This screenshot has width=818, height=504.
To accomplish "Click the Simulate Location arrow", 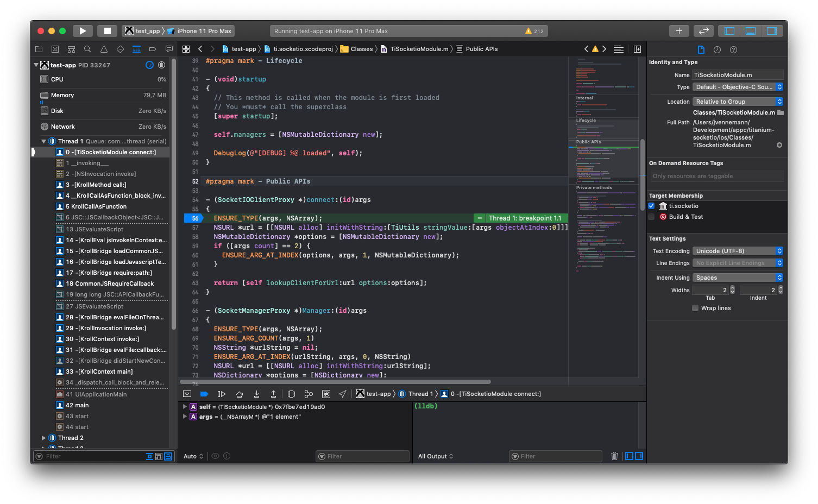I will [342, 394].
